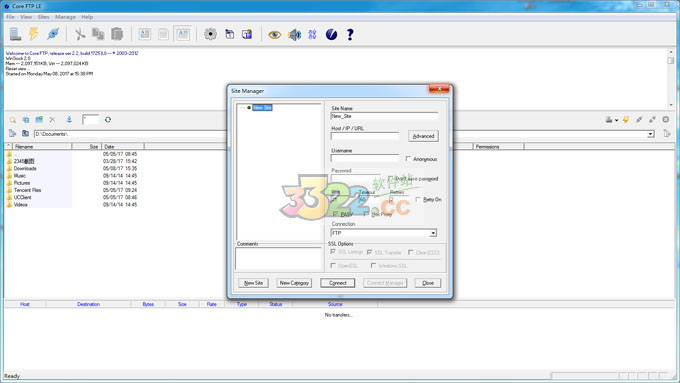Expand the local path D:\Documents dropdown

[x=651, y=134]
